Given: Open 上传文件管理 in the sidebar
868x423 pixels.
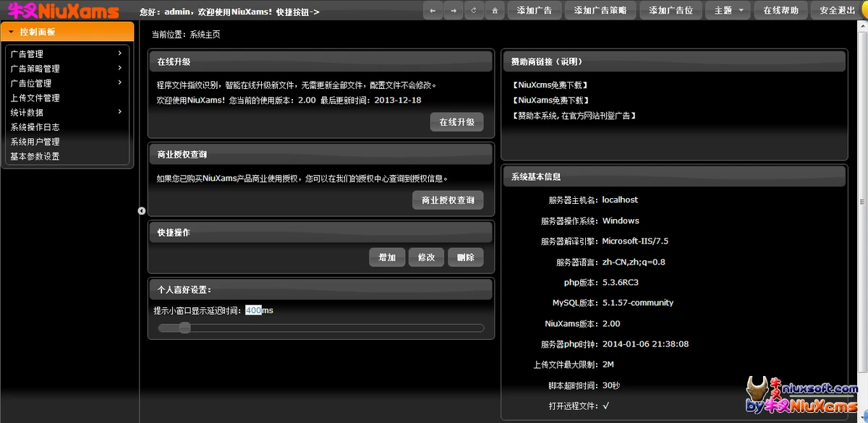Looking at the screenshot, I should [x=35, y=98].
